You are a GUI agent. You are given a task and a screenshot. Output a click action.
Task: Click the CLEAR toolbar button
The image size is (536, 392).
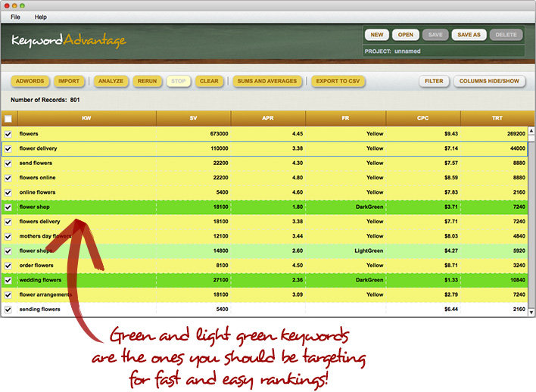(209, 81)
